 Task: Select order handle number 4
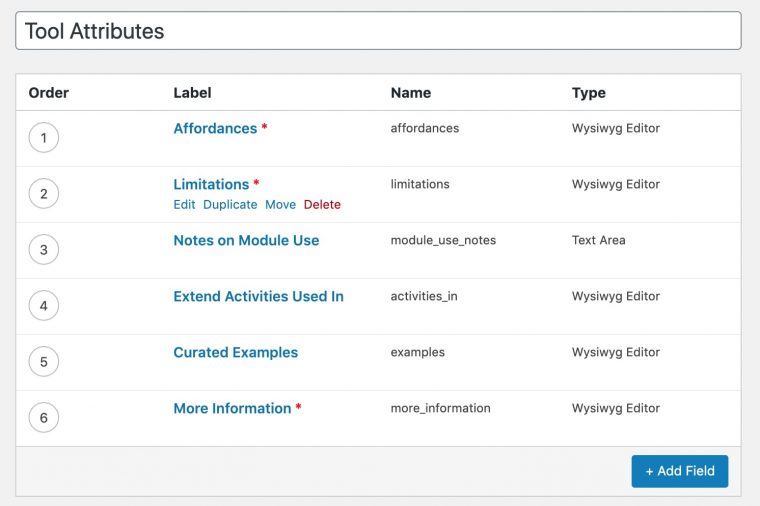point(44,306)
